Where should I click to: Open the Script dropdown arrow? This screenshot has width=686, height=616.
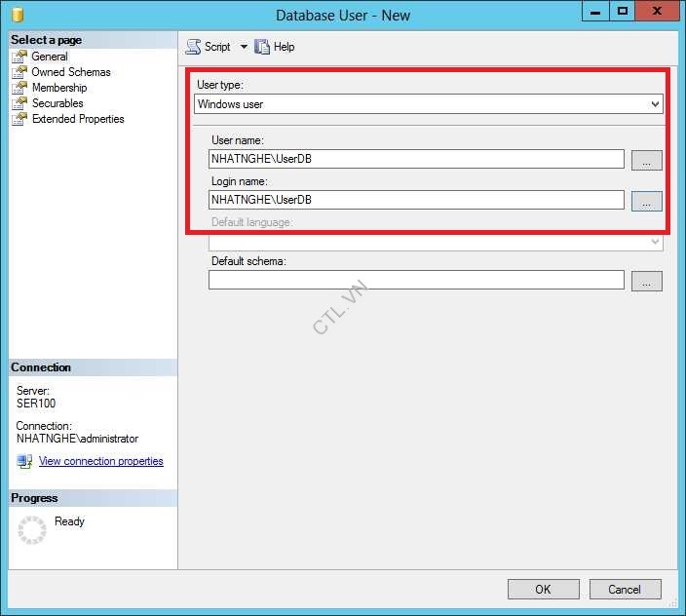244,47
